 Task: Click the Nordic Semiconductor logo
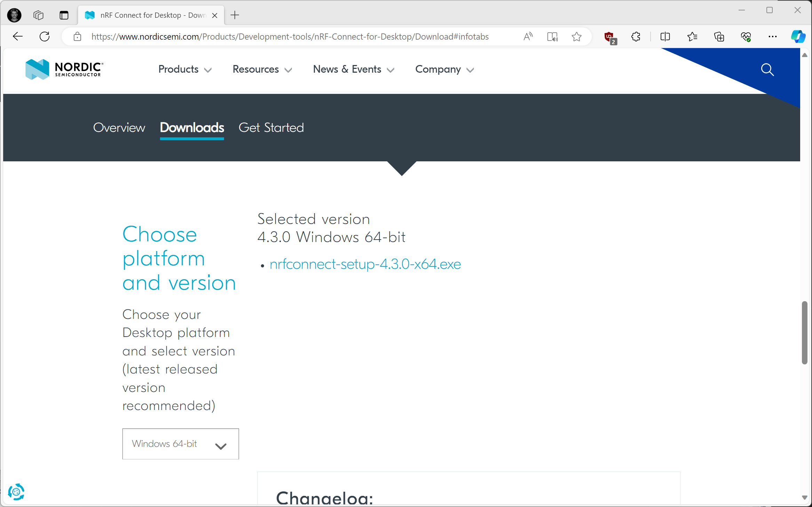click(x=64, y=69)
